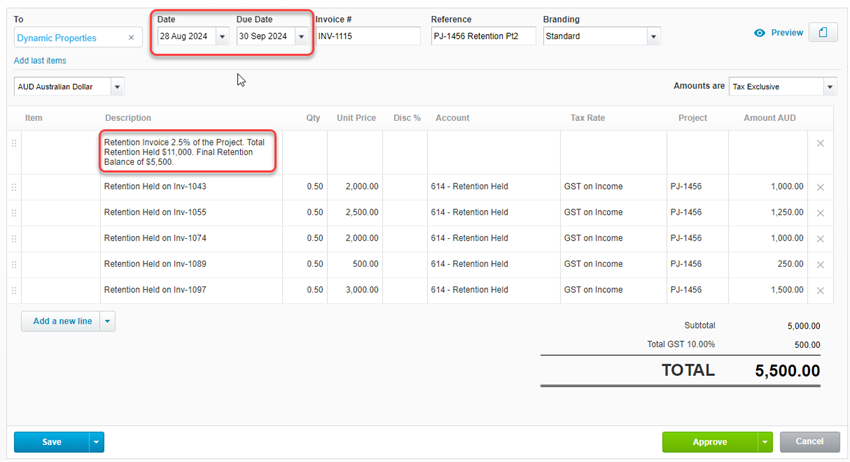
Task: Click the Subtotal value 5,000.00
Action: [x=803, y=326]
